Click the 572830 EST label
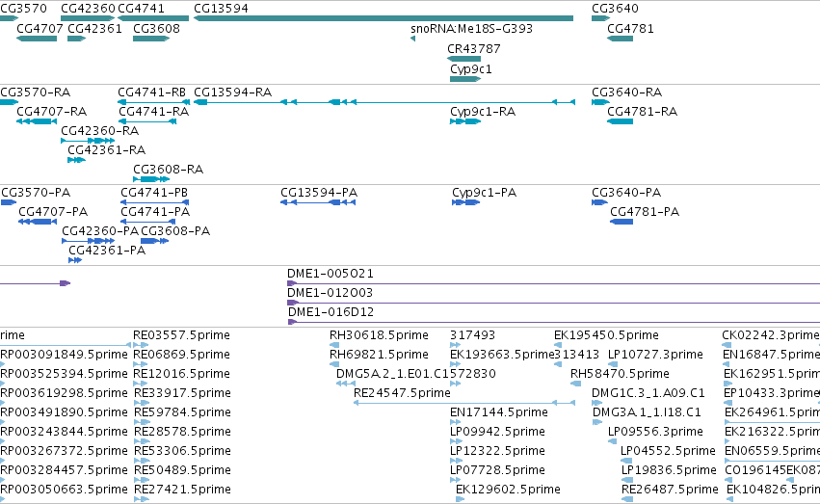The image size is (820, 504). tap(473, 374)
